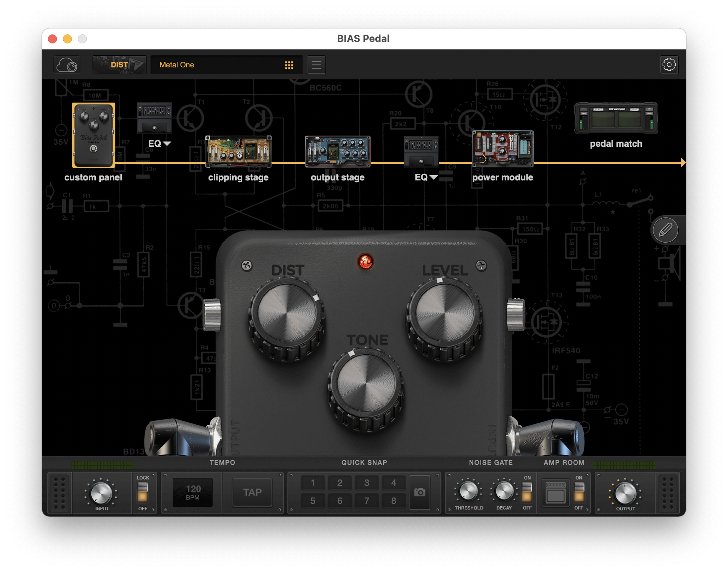Open the ToneCloud cloud icon
The image size is (728, 572).
click(67, 65)
